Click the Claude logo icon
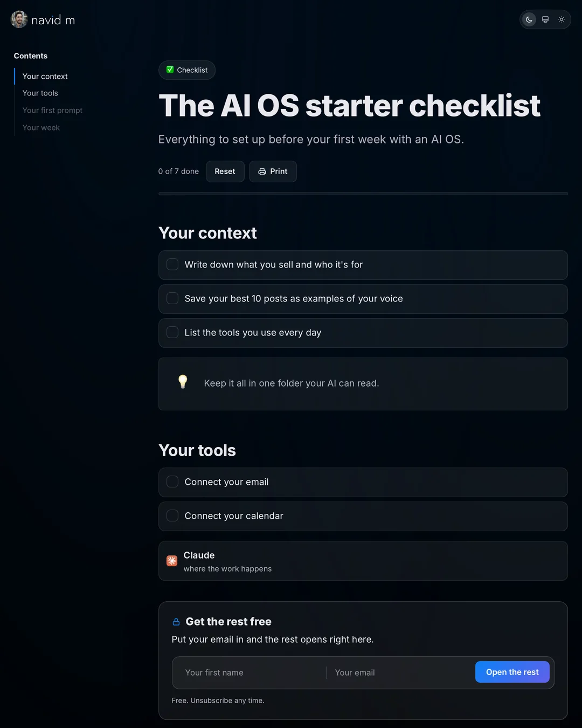This screenshot has width=582, height=728. click(172, 561)
